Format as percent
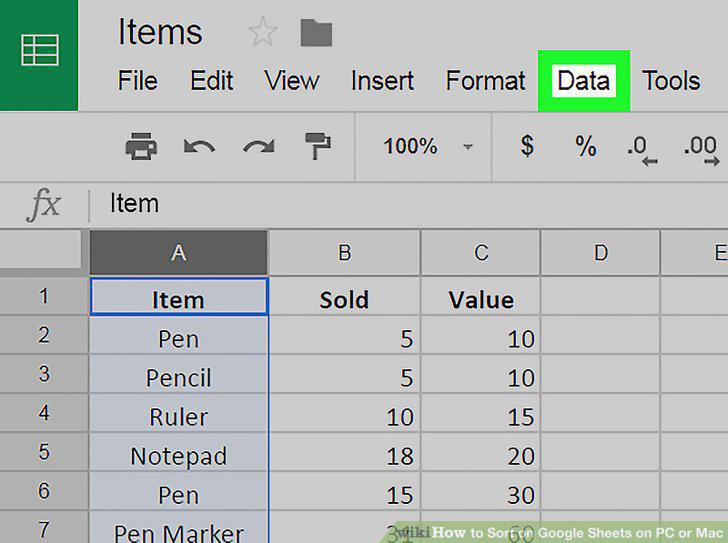The width and height of the screenshot is (728, 543). [x=585, y=146]
